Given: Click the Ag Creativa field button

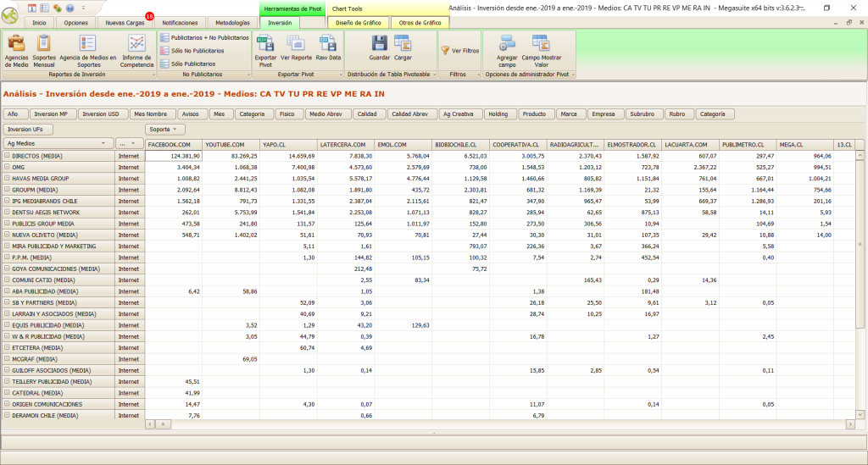Looking at the screenshot, I should [459, 113].
